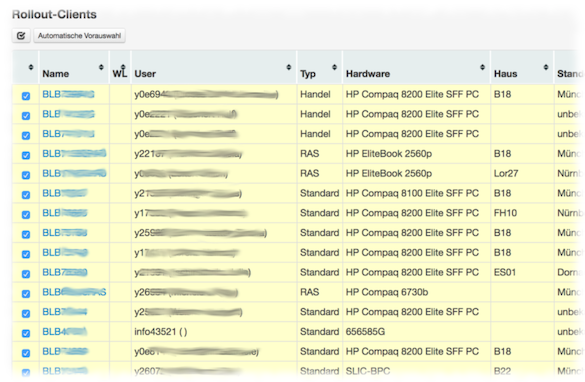This screenshot has height=382, width=585.
Task: Click the WL column sort arrows
Action: (x=123, y=67)
